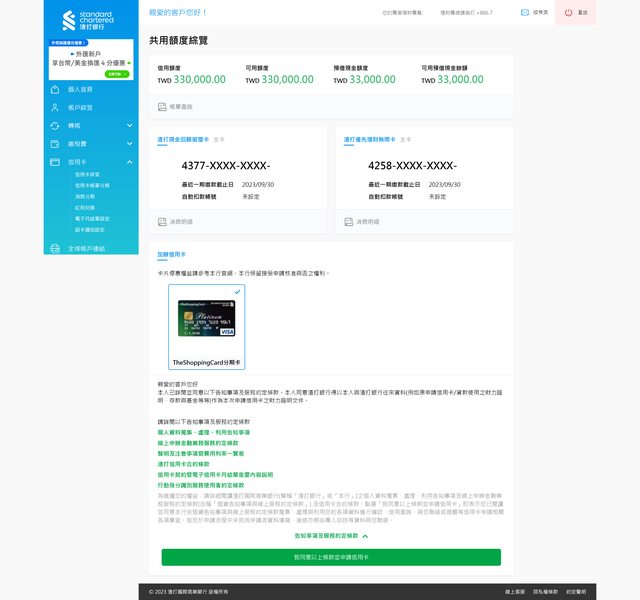Collapse the 信用卡 sidebar menu

coord(129,162)
